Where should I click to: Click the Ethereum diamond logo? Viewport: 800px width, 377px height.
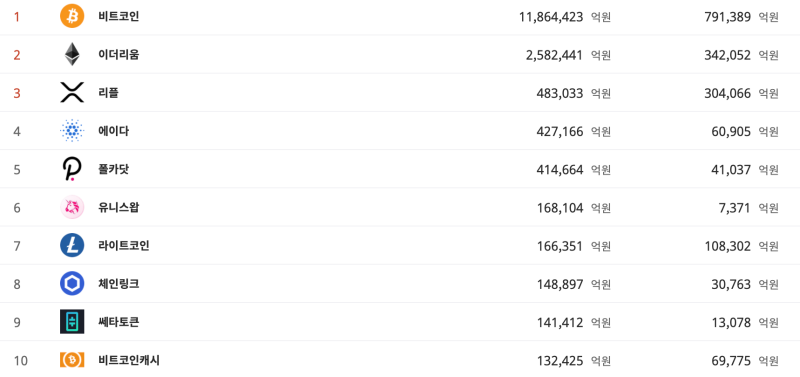(x=72, y=55)
